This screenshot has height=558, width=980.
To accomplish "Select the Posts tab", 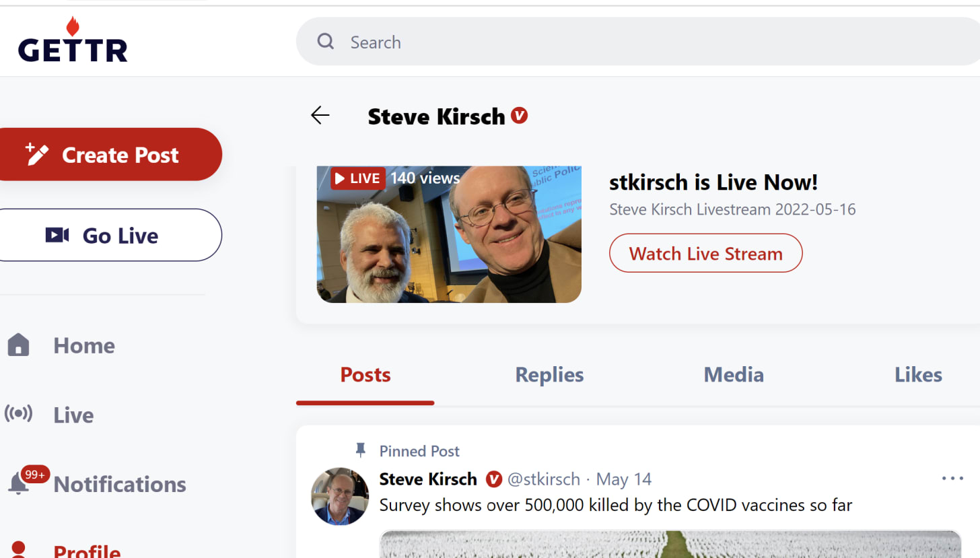I will pyautogui.click(x=365, y=375).
